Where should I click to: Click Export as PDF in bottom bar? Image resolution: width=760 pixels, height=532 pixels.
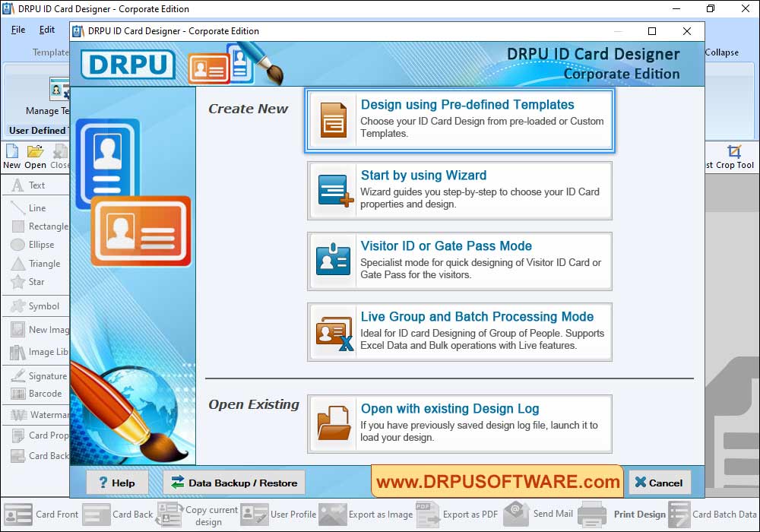457,515
